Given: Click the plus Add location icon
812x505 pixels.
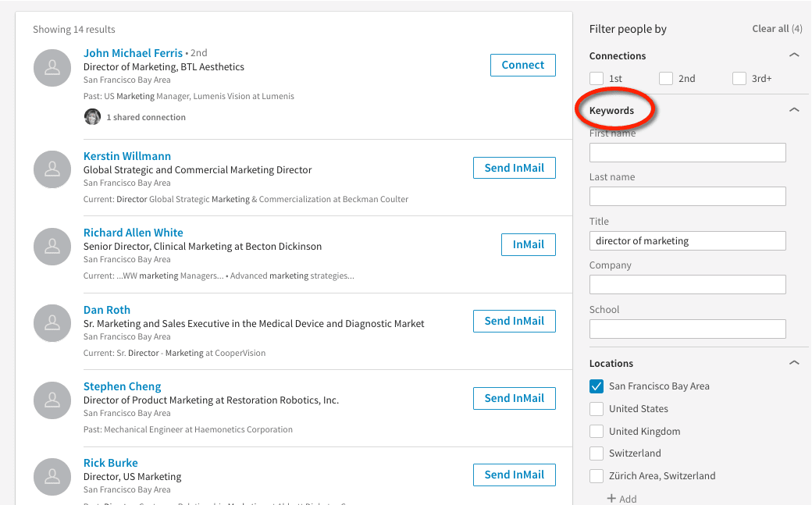Looking at the screenshot, I should (x=611, y=499).
